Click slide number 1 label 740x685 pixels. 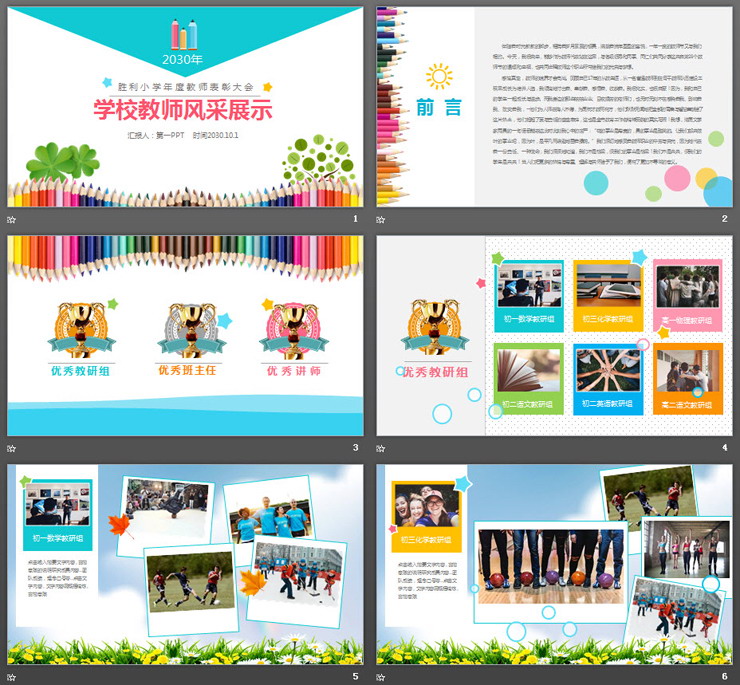tap(354, 219)
